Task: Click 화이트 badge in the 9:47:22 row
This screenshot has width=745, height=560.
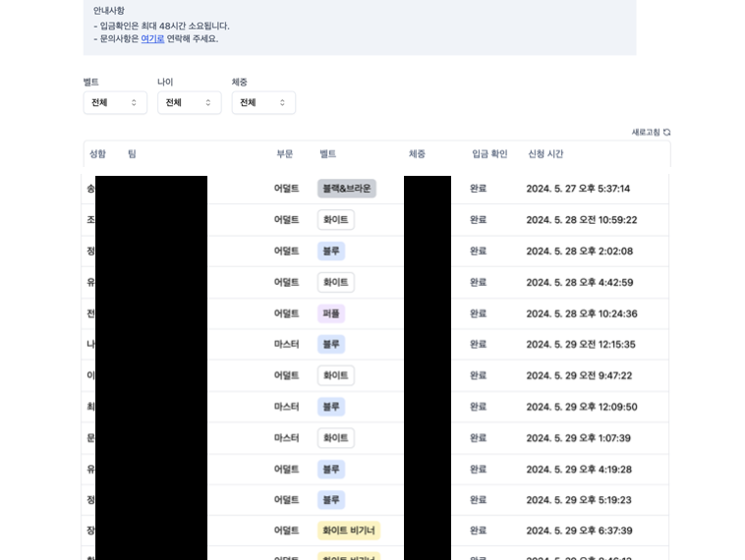Action: click(336, 375)
